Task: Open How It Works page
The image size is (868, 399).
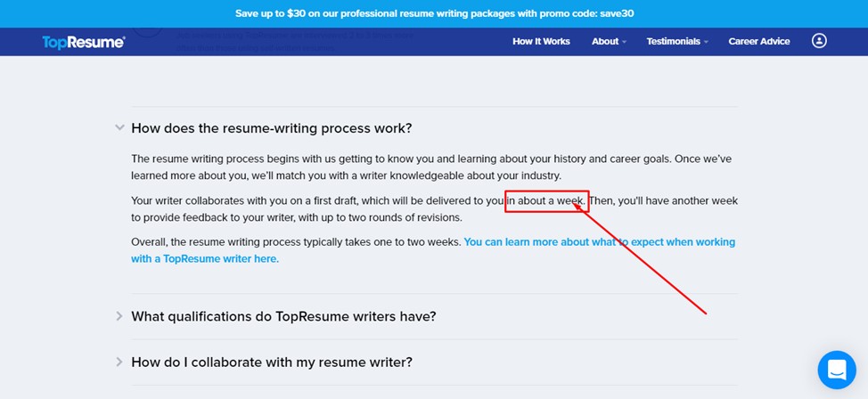Action: click(x=541, y=42)
